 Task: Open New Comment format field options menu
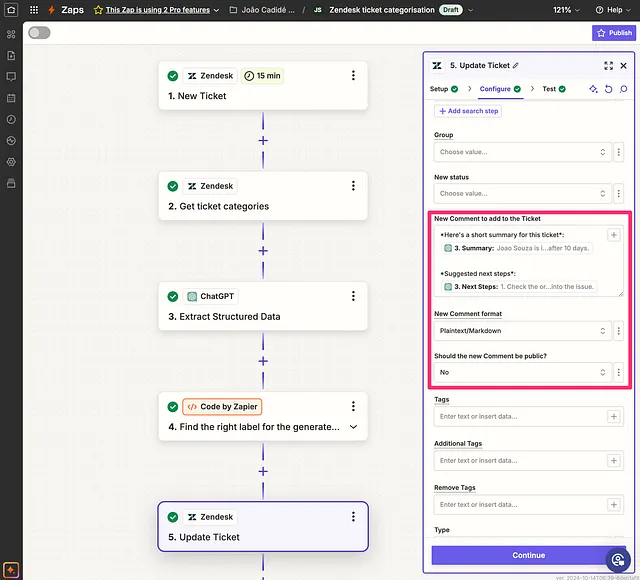click(618, 331)
